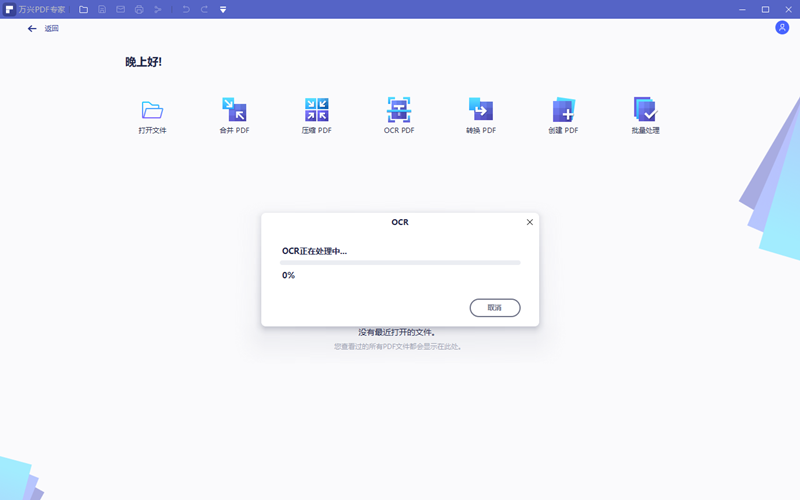Click the save icon in title bar
The image size is (800, 500).
click(x=102, y=9)
